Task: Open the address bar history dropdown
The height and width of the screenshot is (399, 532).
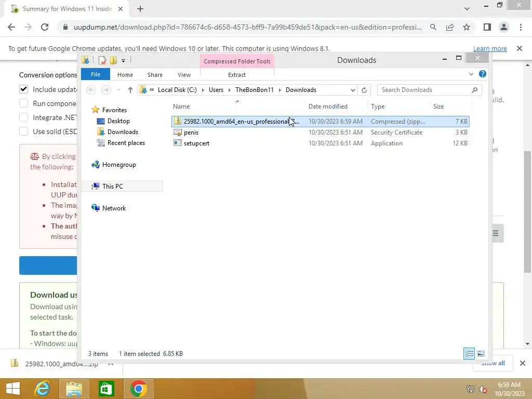Action: click(353, 90)
